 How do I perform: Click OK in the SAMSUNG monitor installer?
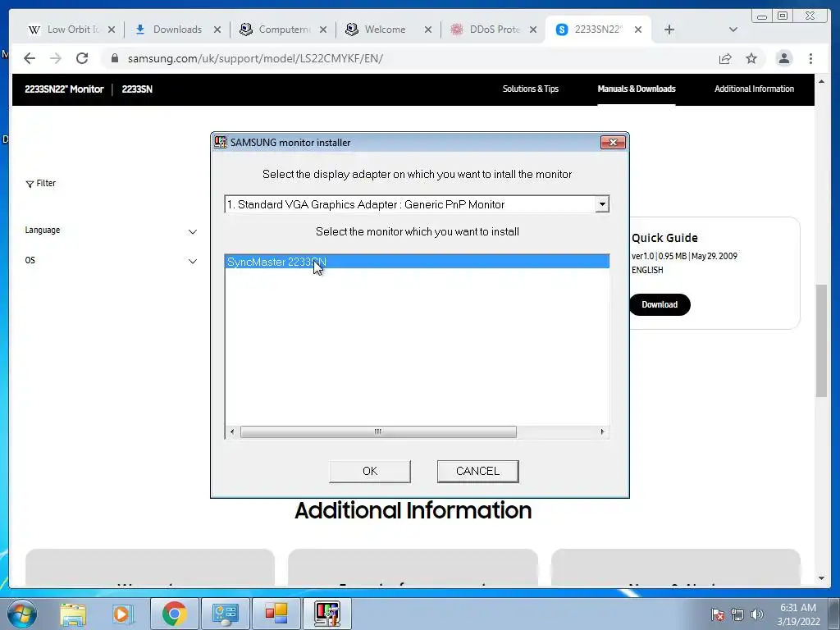[x=370, y=471]
